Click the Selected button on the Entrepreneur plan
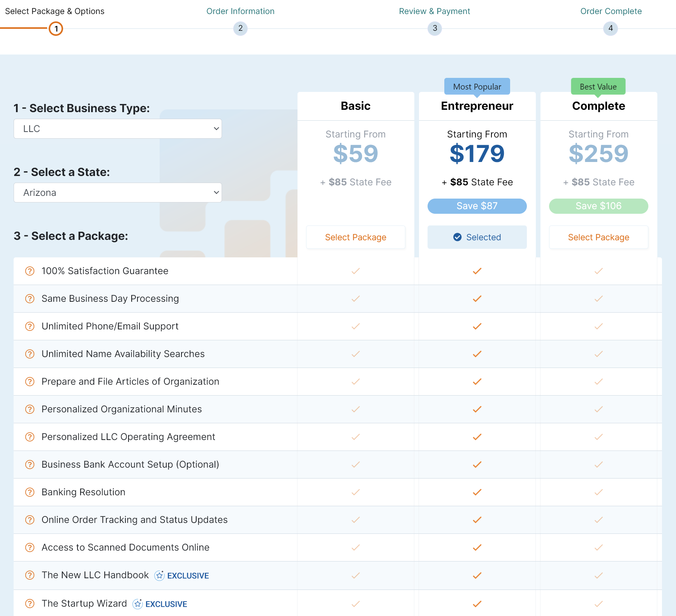This screenshot has height=616, width=676. (477, 237)
